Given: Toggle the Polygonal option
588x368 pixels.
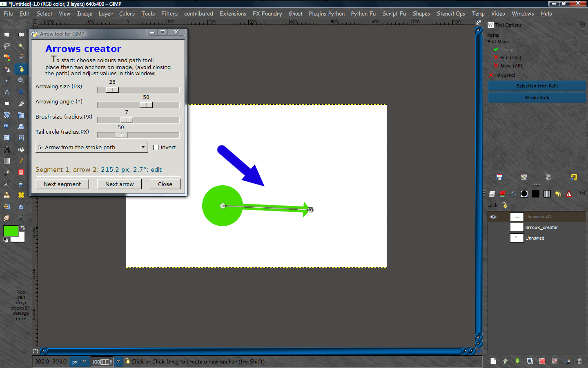Looking at the screenshot, I should click(501, 75).
